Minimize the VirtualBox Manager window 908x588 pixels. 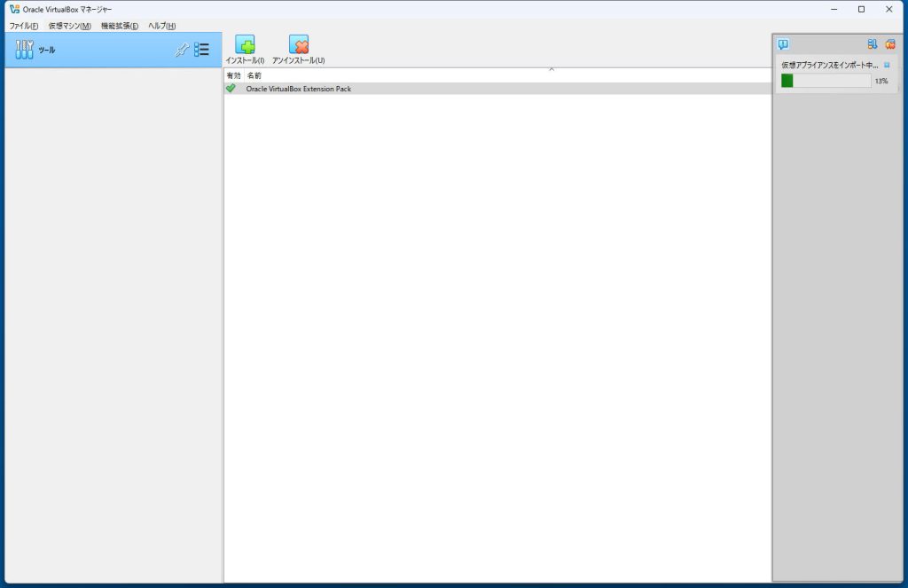point(834,9)
